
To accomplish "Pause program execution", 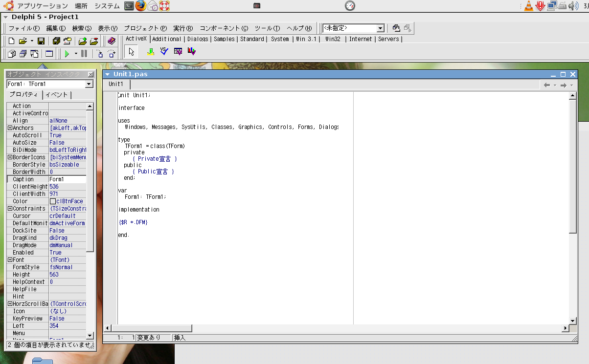I will point(84,54).
